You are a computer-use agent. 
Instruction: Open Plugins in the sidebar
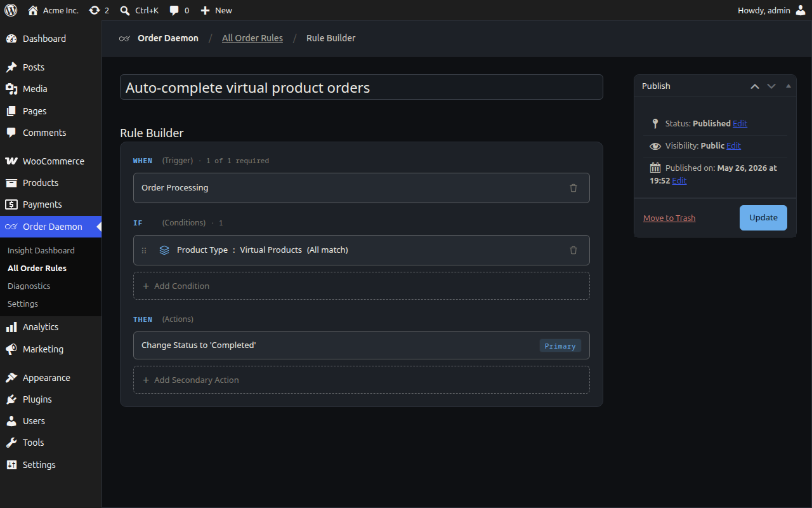point(51,399)
